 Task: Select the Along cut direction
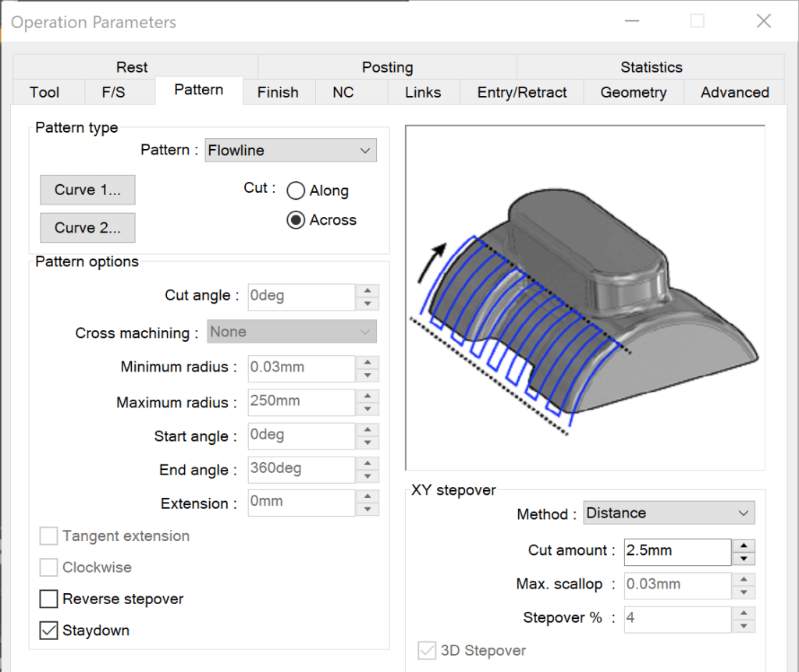[x=297, y=190]
